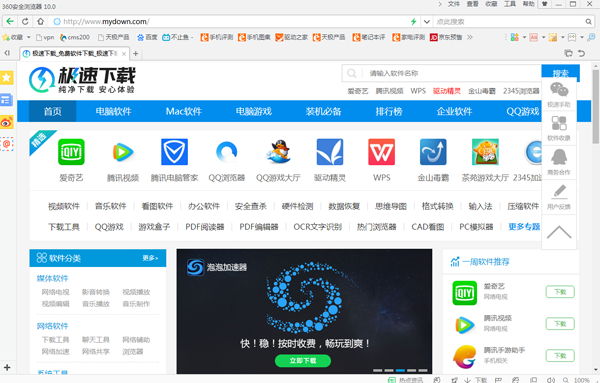The height and width of the screenshot is (383, 600).
Task: Open the 百度 bookmark
Action: (147, 37)
